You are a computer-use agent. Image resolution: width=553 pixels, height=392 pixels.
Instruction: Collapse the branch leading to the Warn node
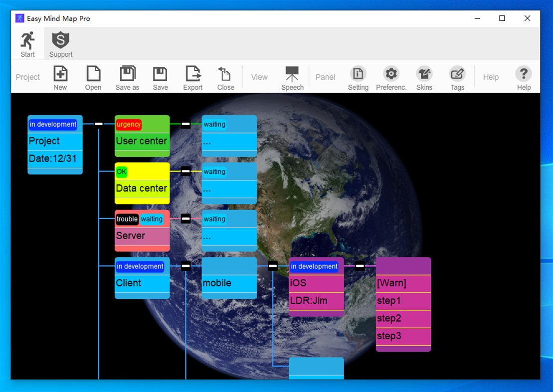coord(360,265)
